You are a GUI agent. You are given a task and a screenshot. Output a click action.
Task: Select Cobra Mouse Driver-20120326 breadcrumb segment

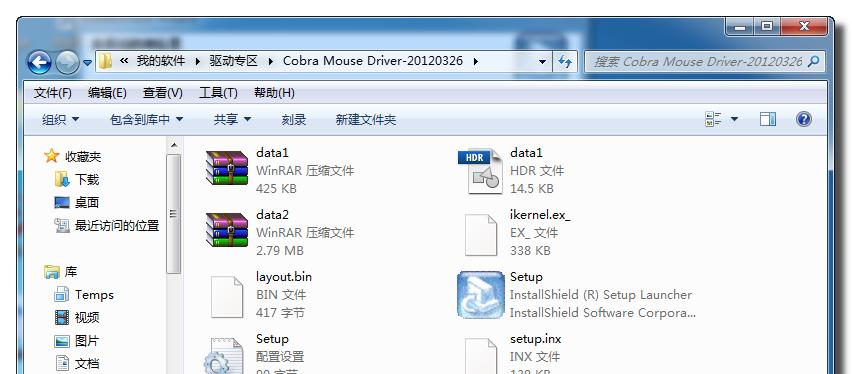(x=373, y=61)
